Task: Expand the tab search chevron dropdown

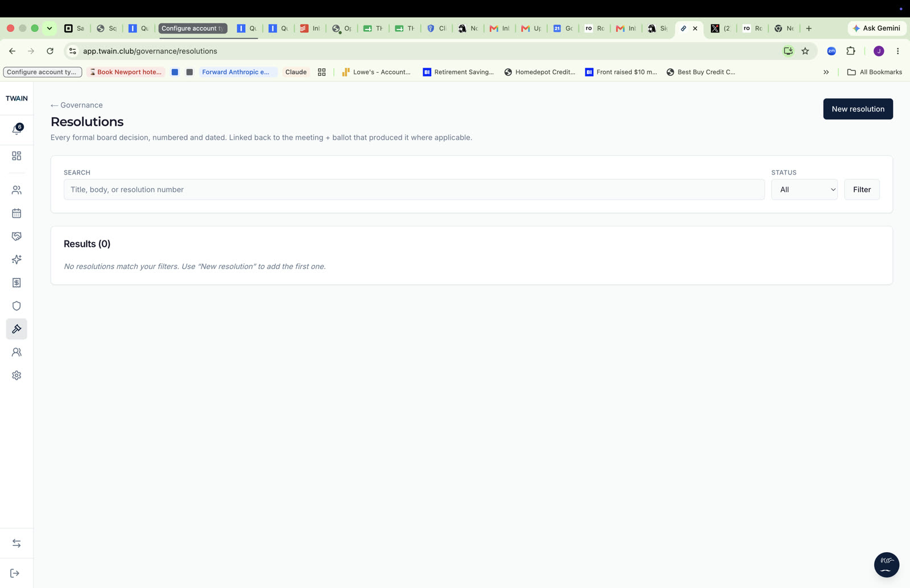Action: tap(49, 28)
